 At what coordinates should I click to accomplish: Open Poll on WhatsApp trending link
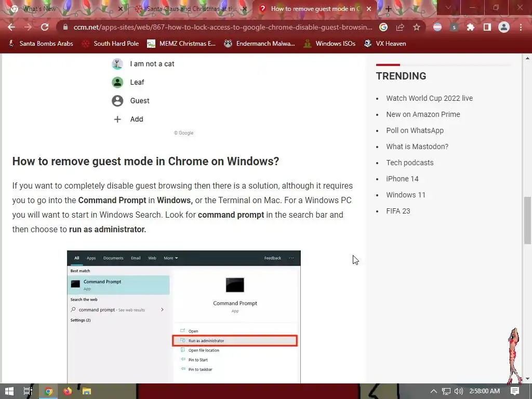(x=415, y=130)
